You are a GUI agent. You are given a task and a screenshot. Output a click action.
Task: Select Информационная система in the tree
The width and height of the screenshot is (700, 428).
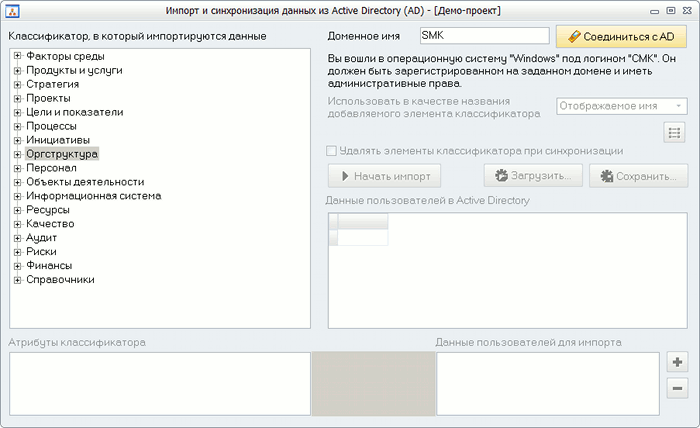[x=93, y=196]
